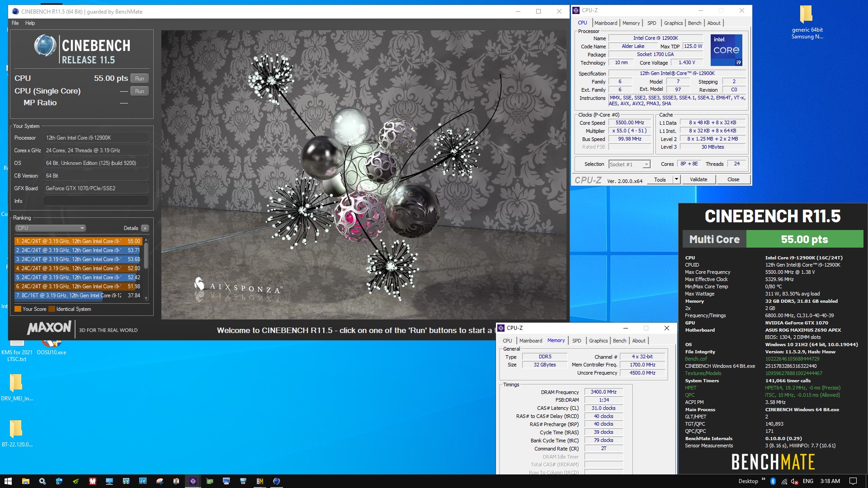Open the generic 64bit Samsung desktop folder
Image resolution: width=868 pixels, height=488 pixels.
807,23
